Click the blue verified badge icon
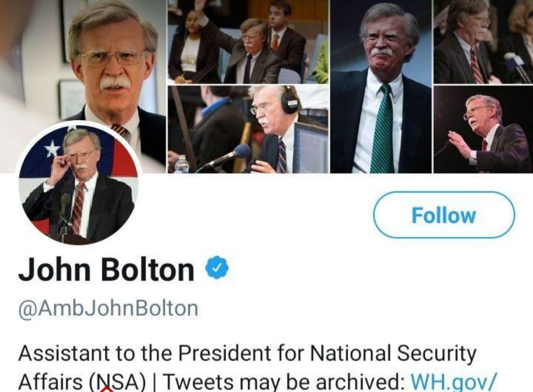The height and width of the screenshot is (392, 533). click(217, 269)
